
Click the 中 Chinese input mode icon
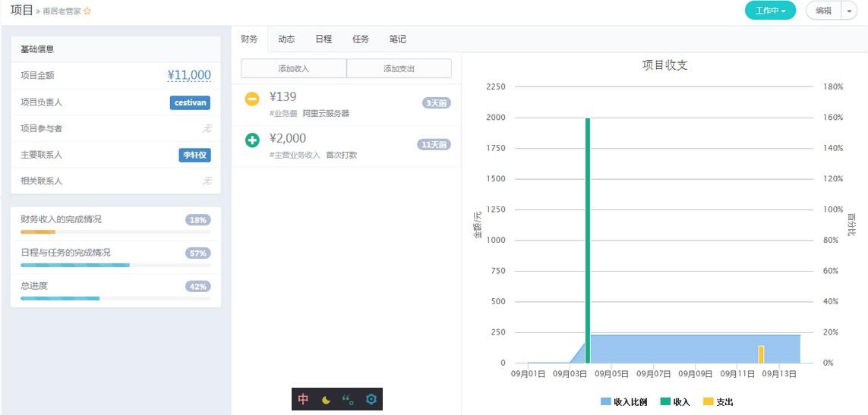(x=304, y=399)
